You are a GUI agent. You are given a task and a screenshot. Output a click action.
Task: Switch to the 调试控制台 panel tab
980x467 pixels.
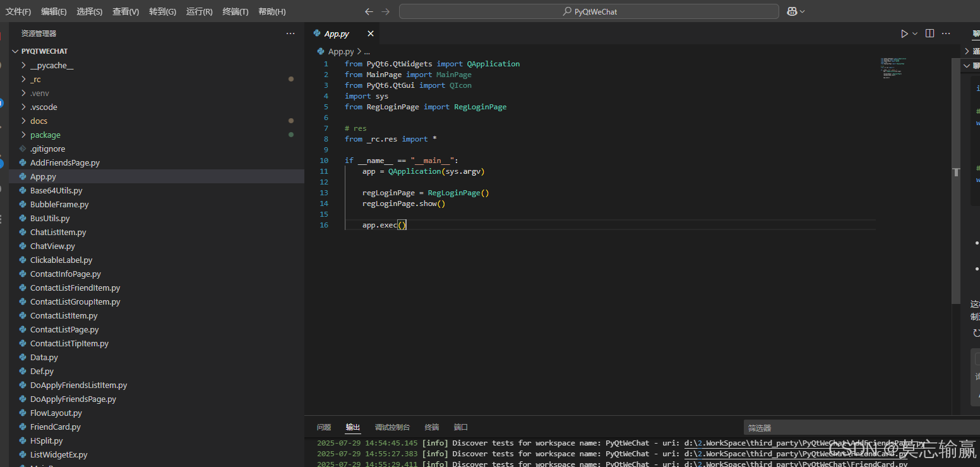click(392, 427)
